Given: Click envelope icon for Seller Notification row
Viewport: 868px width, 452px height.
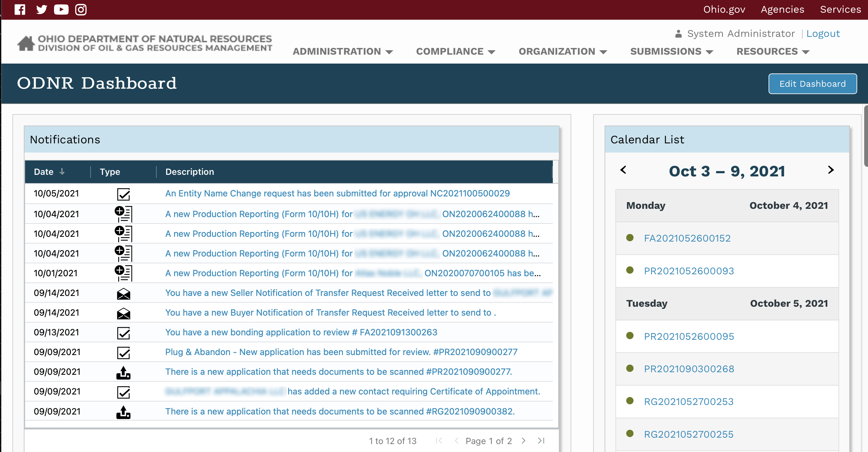Looking at the screenshot, I should coord(124,293).
